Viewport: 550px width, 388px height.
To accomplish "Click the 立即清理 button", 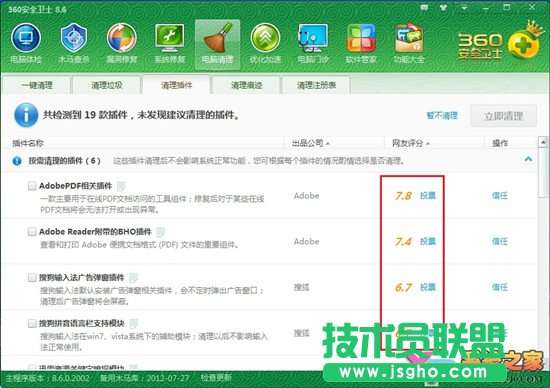I will point(503,116).
